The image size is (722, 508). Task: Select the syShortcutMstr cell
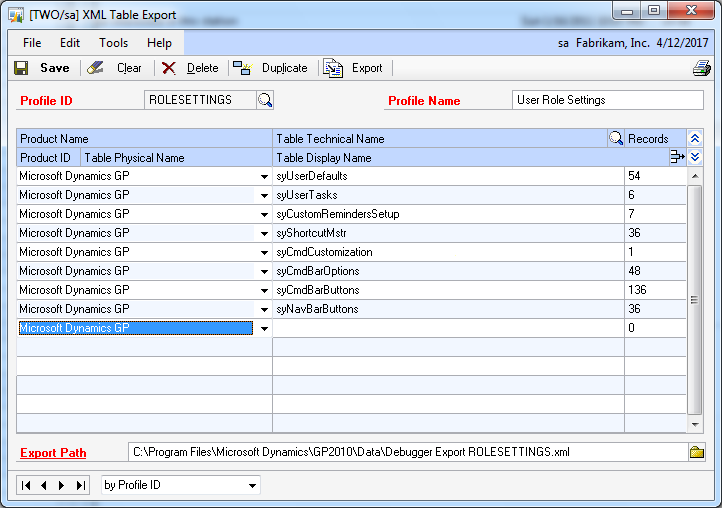(448, 233)
